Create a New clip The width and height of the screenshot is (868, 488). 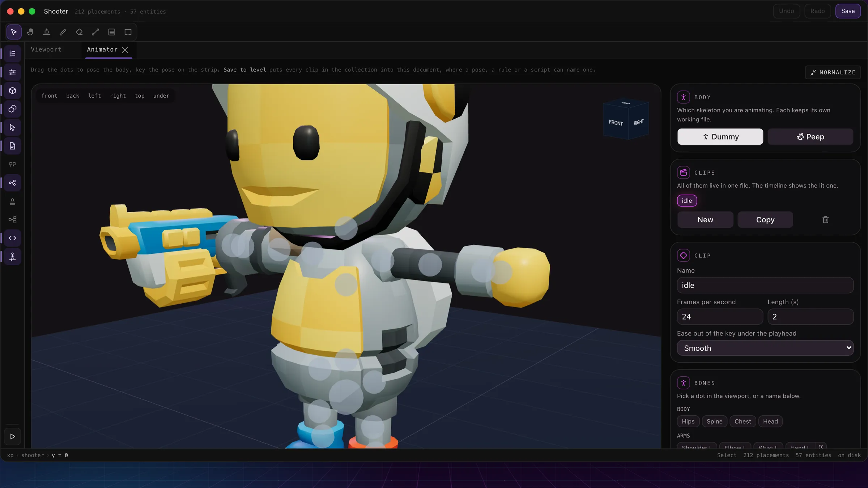tap(705, 220)
